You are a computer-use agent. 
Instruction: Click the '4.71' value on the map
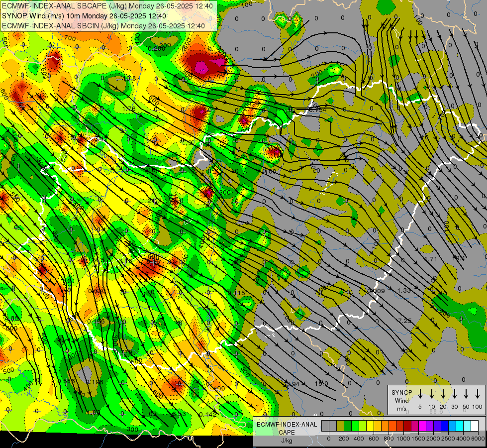(x=430, y=259)
